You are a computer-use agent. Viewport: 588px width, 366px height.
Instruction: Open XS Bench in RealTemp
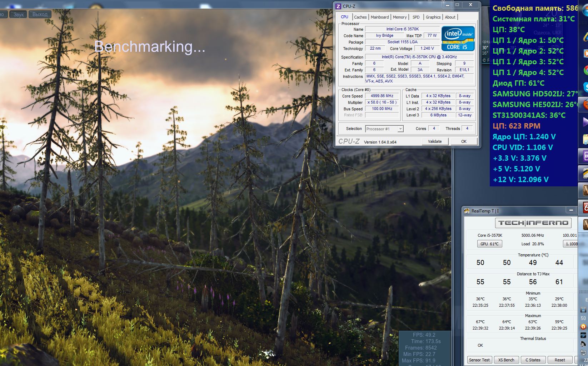(506, 360)
